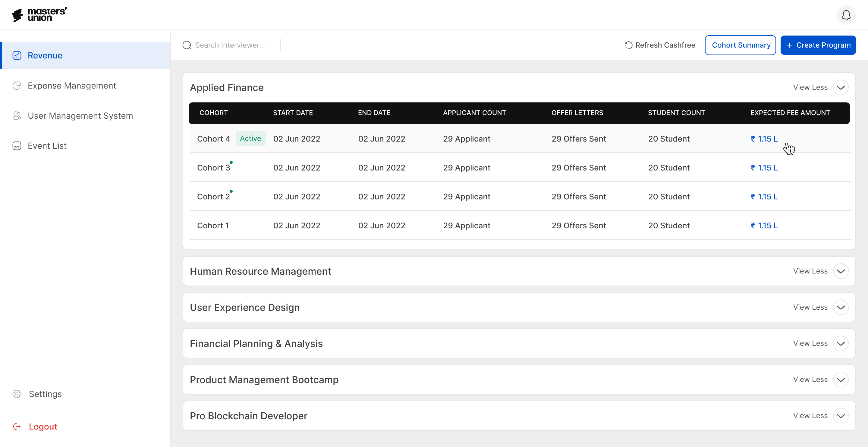This screenshot has width=868, height=447.
Task: Click the Cohort Summary button
Action: coord(740,45)
